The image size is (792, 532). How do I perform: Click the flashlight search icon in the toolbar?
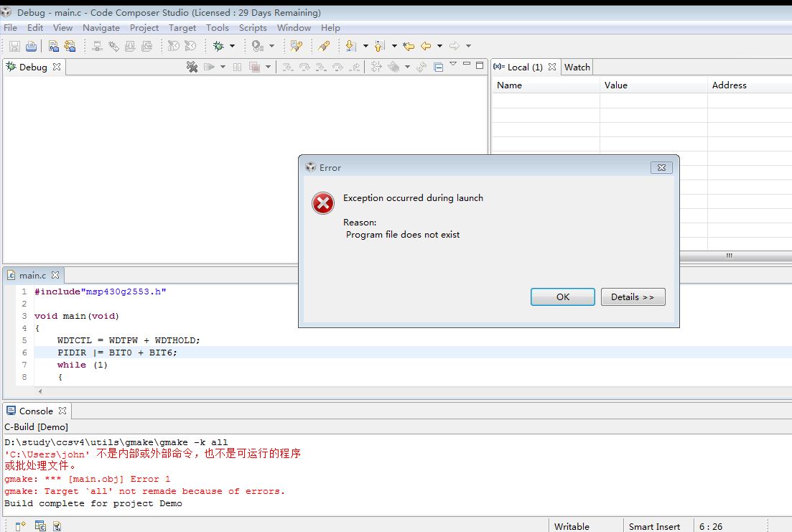[x=324, y=47]
